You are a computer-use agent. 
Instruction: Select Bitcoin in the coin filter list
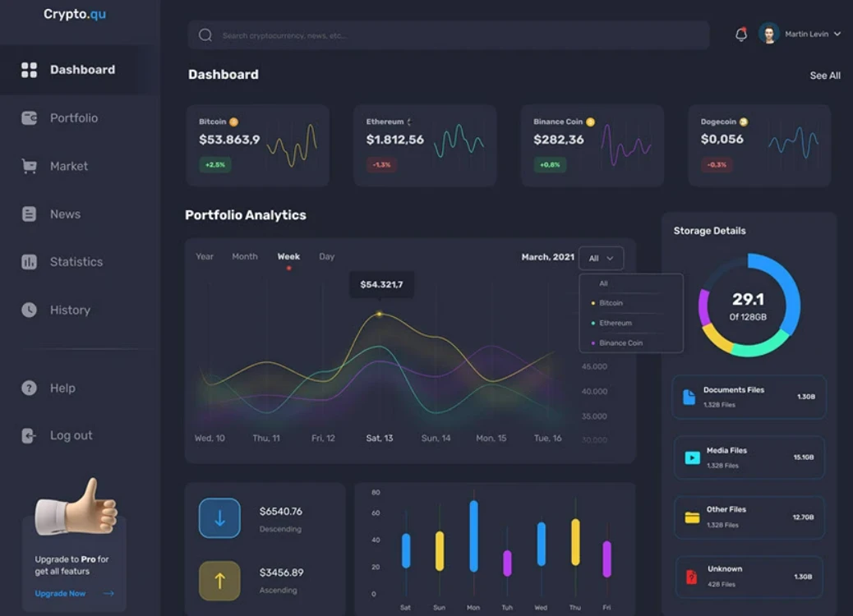click(x=611, y=303)
